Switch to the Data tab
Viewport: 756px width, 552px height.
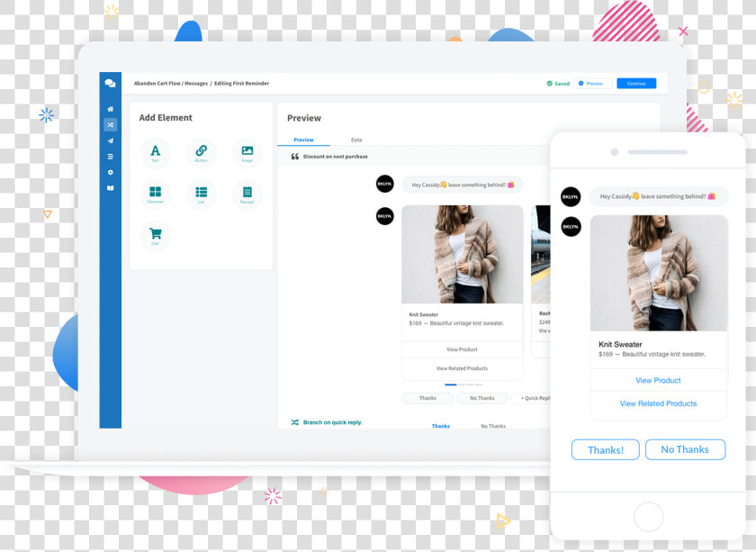tap(356, 140)
